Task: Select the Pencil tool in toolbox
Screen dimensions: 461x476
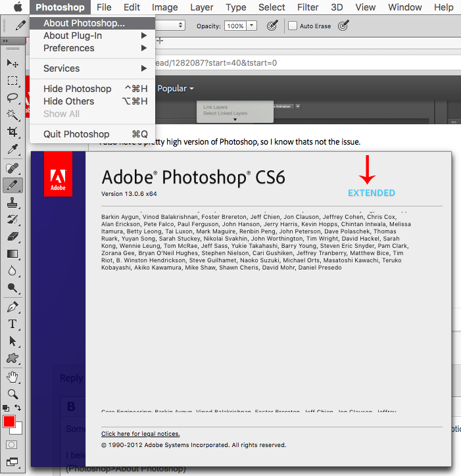Action: 12,185
